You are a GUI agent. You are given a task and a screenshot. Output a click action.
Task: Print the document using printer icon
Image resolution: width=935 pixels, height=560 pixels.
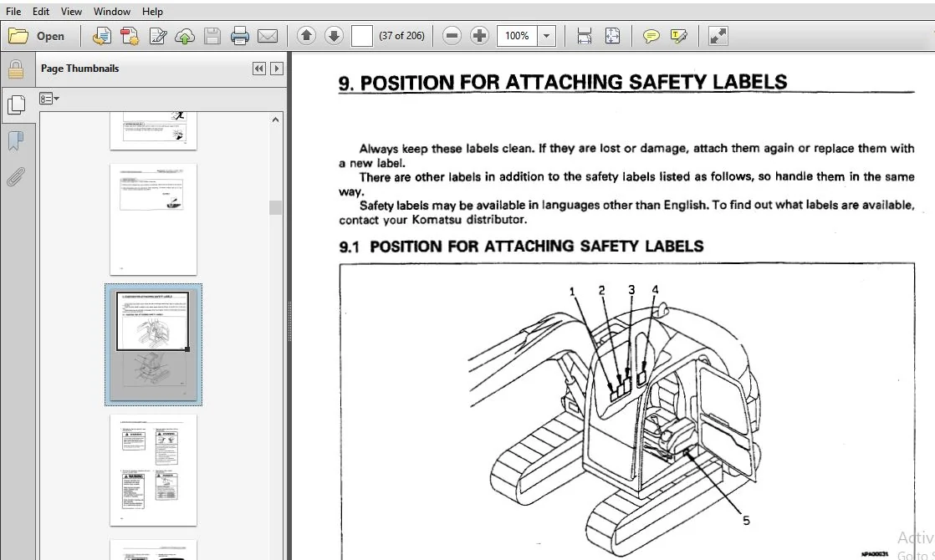[x=240, y=36]
